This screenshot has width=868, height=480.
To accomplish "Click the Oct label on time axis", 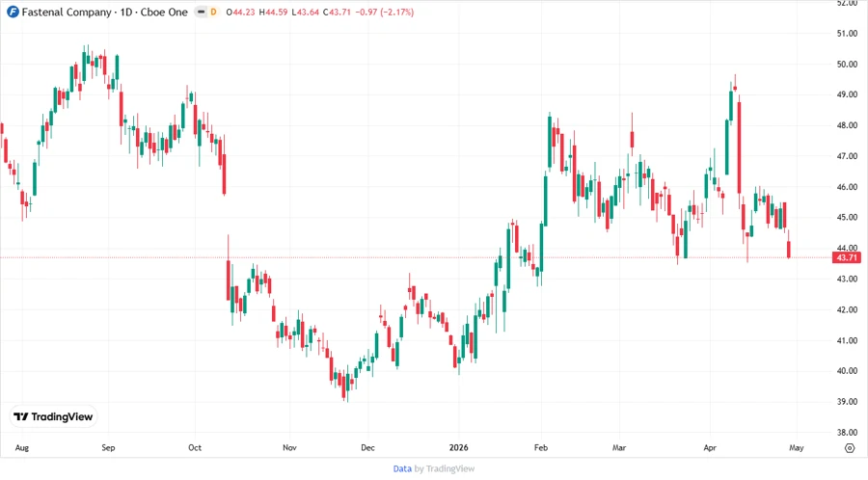I will coord(195,448).
